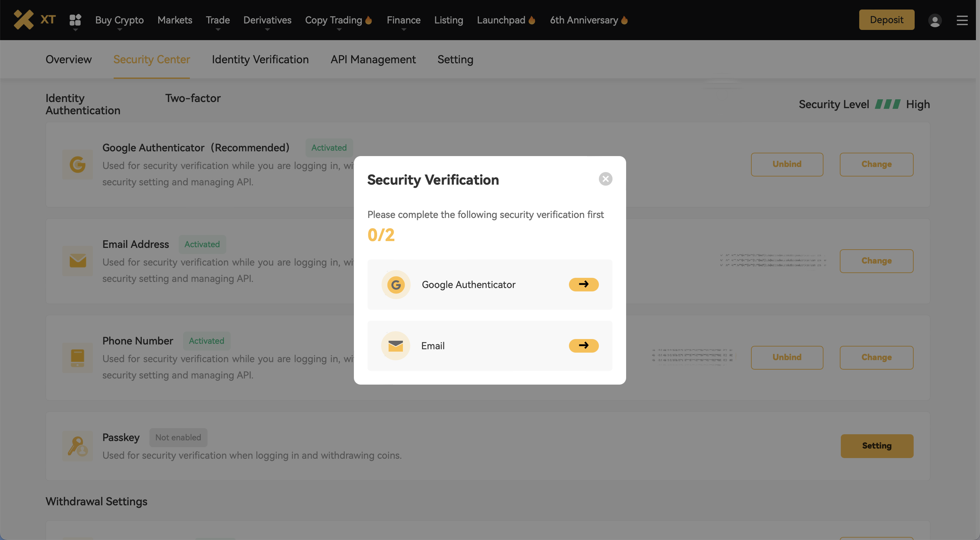This screenshot has height=540, width=980.
Task: Click the Passkey Setting button
Action: [x=877, y=446]
